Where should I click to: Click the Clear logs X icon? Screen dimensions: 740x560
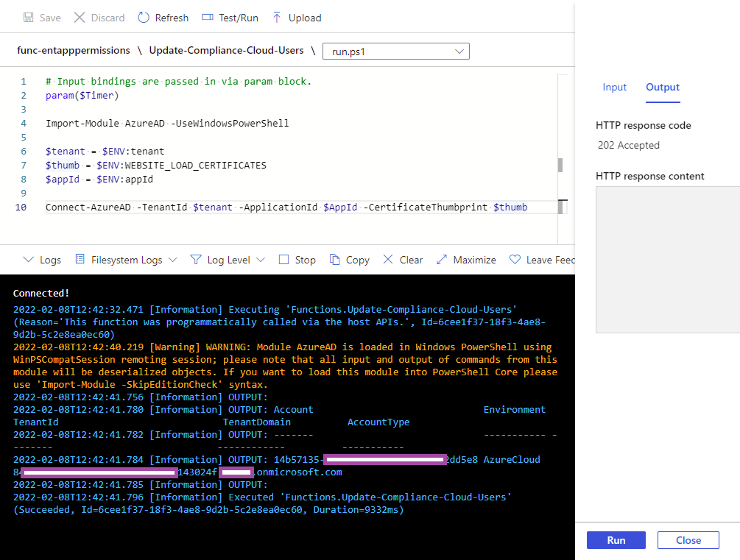[388, 259]
